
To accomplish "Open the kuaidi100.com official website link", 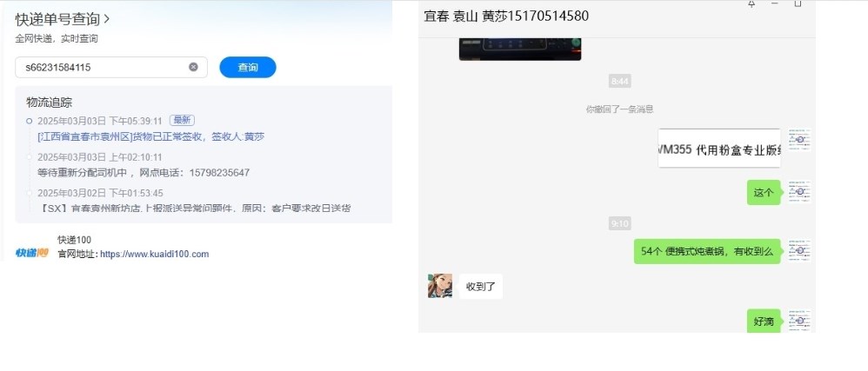I will [x=155, y=255].
